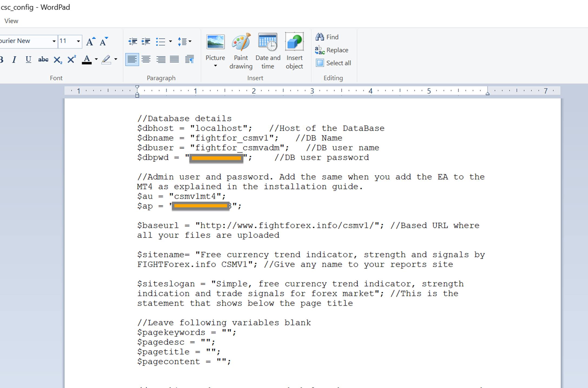Click the Find button
This screenshot has height=388, width=588.
pos(327,37)
